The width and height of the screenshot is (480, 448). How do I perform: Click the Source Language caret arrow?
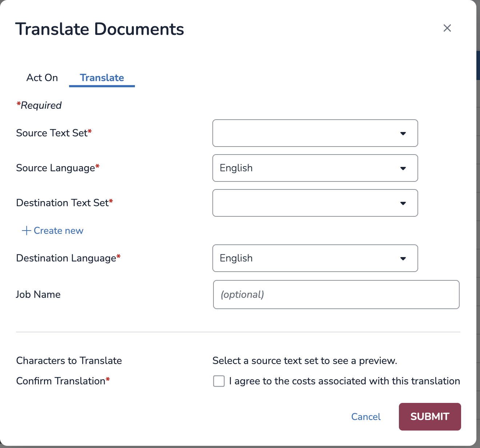tap(403, 168)
